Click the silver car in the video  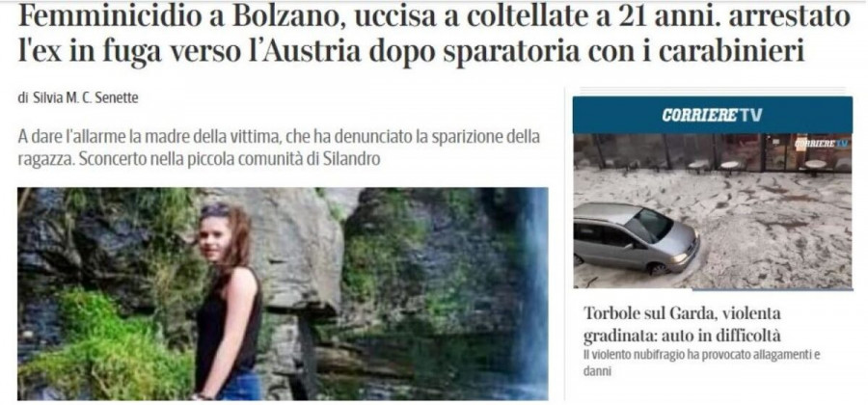(637, 238)
